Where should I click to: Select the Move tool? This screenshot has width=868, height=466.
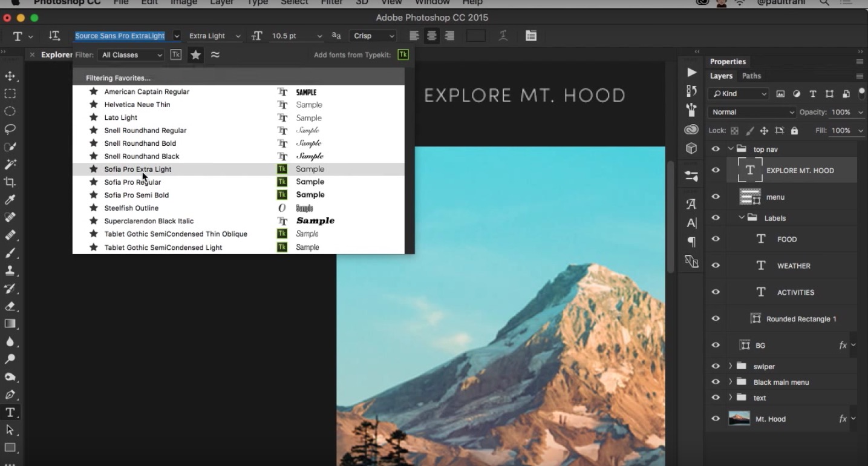point(10,76)
